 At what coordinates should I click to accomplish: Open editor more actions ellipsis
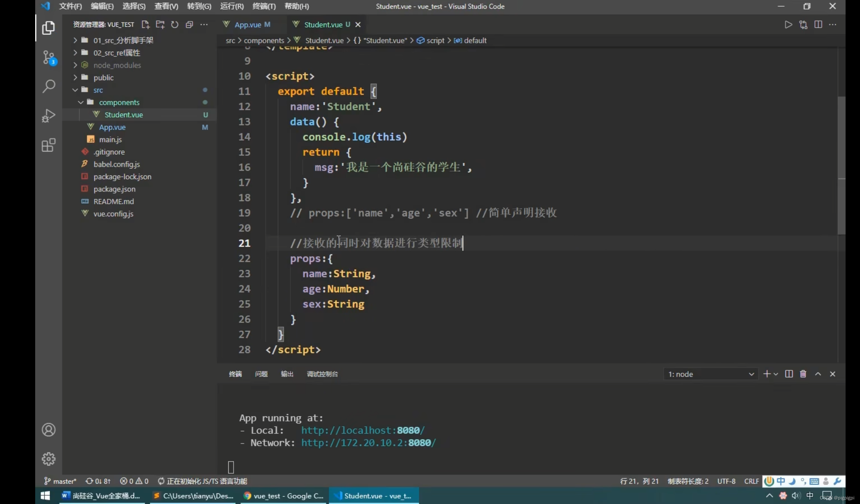click(833, 25)
